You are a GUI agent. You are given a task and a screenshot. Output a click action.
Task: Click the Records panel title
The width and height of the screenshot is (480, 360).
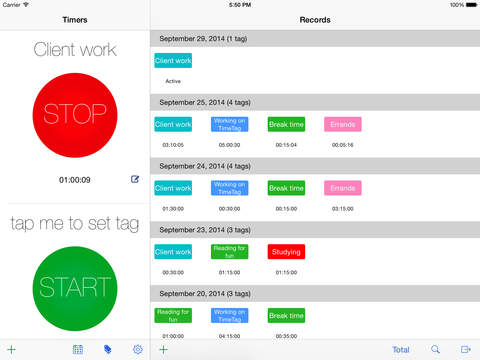[315, 20]
